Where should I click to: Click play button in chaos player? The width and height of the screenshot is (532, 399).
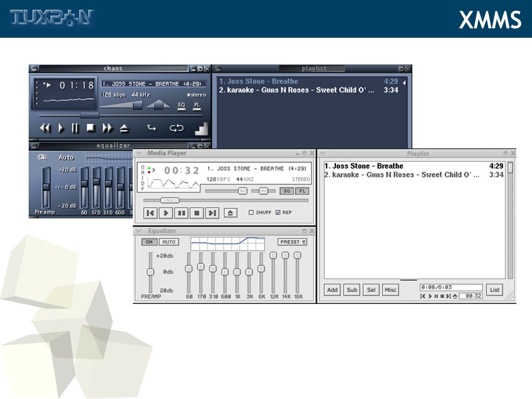(61, 128)
